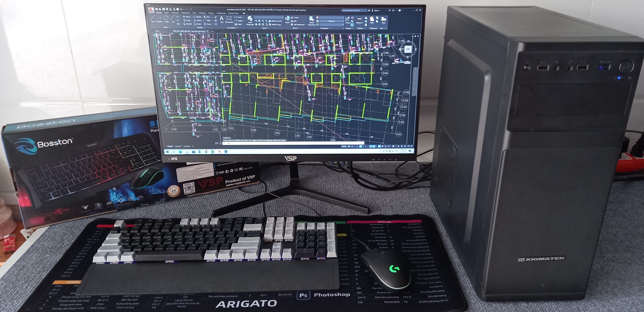Select the Polyline tool
644x312 pixels.
click(x=159, y=19)
